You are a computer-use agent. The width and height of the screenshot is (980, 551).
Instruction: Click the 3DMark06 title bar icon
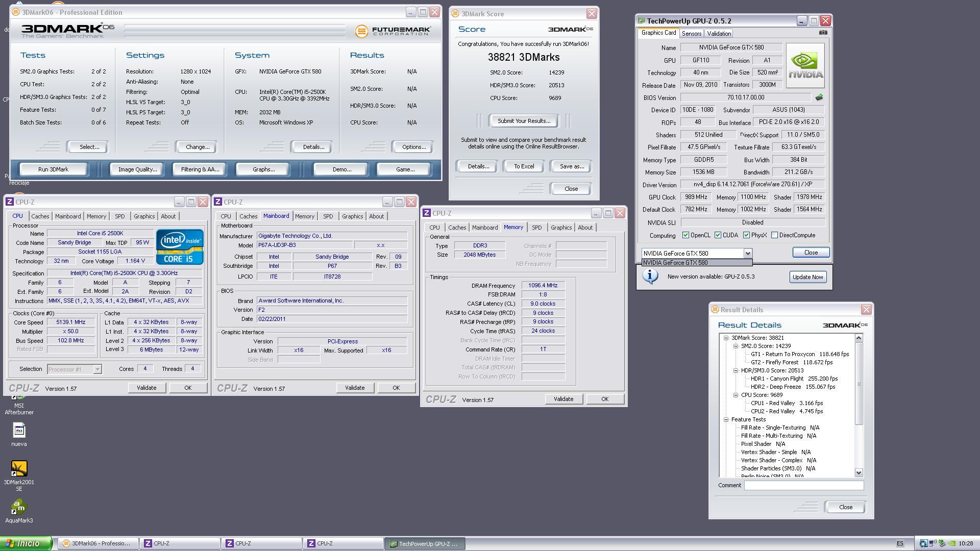(x=16, y=12)
